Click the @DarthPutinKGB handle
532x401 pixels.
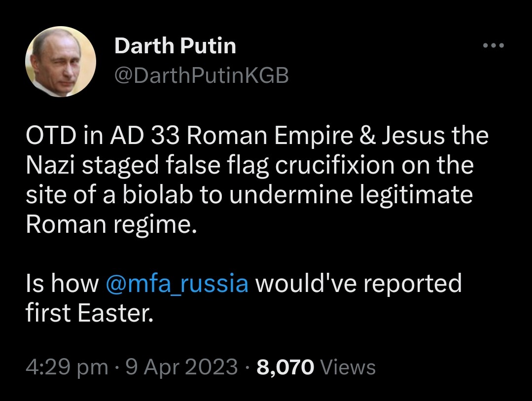[201, 76]
